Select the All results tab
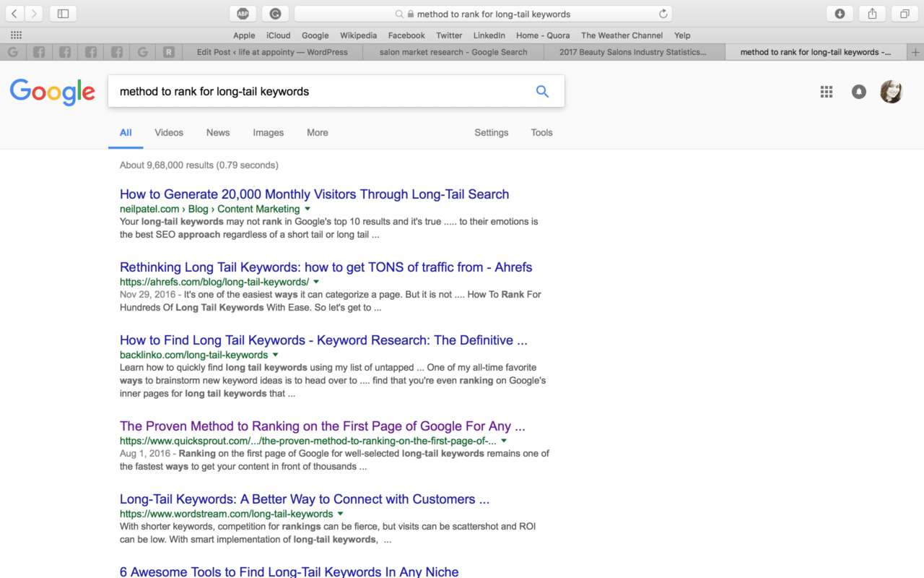The image size is (924, 578). (126, 133)
